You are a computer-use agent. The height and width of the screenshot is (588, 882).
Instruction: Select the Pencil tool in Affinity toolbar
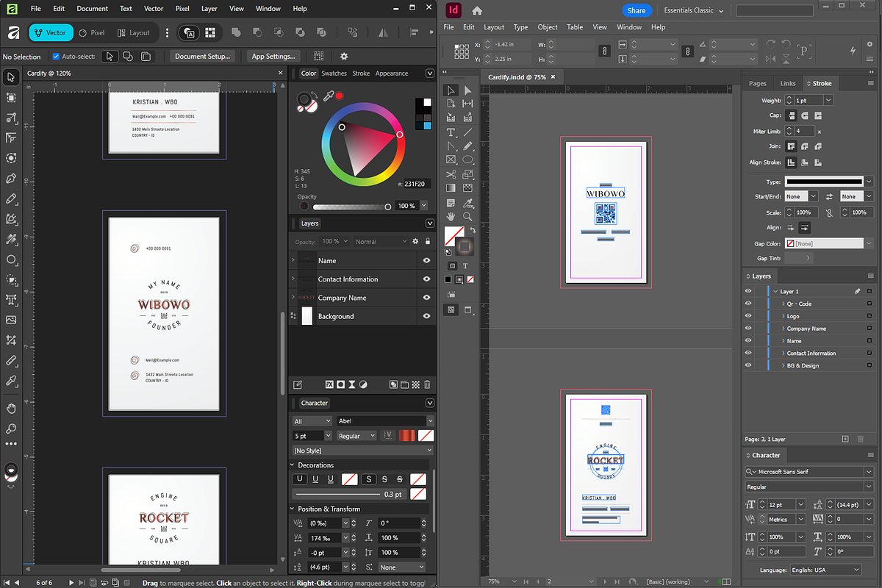[11, 199]
